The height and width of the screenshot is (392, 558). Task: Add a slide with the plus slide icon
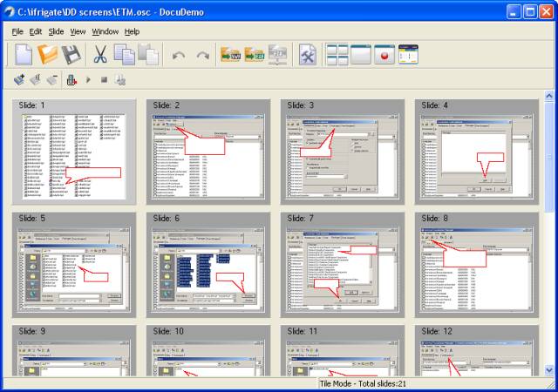(x=19, y=79)
